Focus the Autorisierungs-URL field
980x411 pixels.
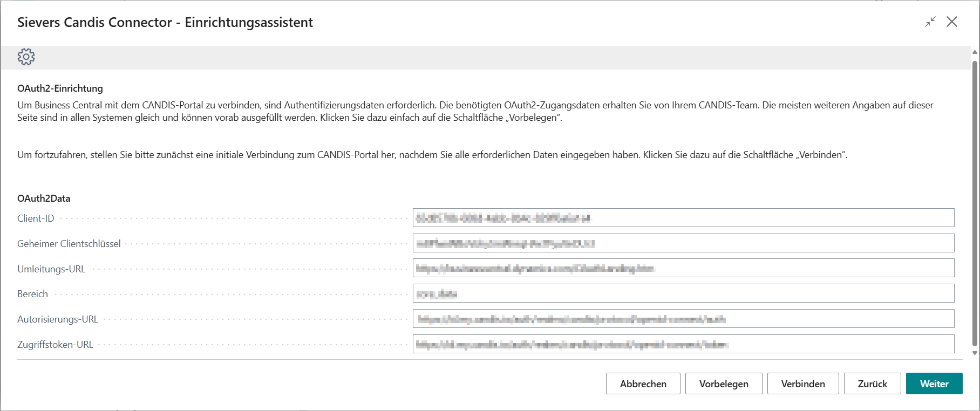683,319
